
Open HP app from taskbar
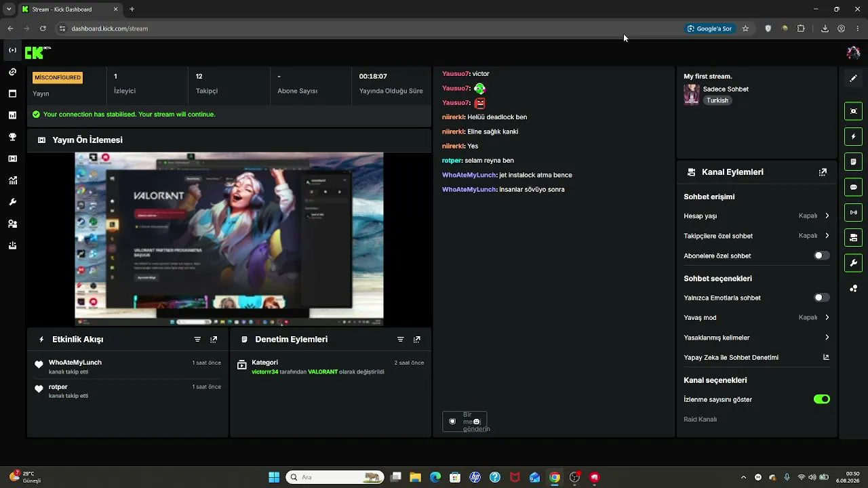[x=475, y=477]
